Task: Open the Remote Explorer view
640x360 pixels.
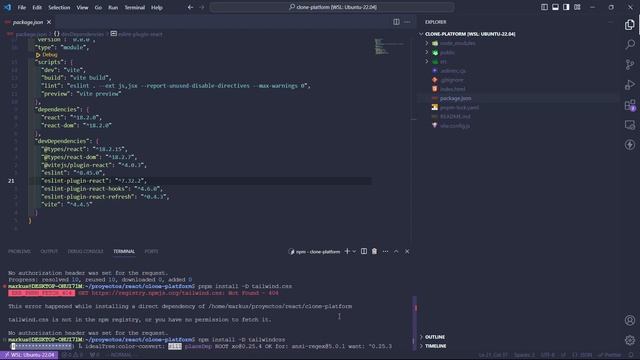Action: [x=629, y=125]
